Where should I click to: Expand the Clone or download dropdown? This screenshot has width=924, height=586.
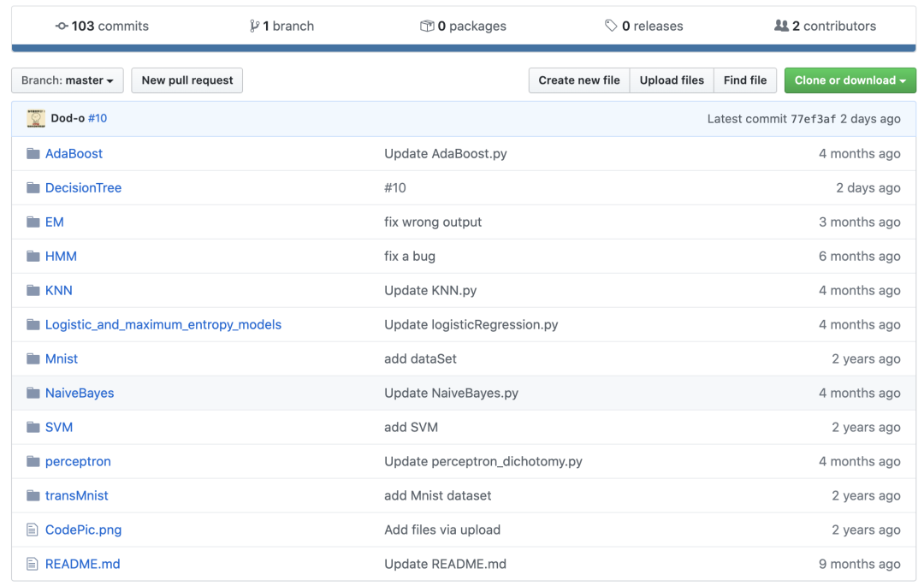tap(850, 80)
